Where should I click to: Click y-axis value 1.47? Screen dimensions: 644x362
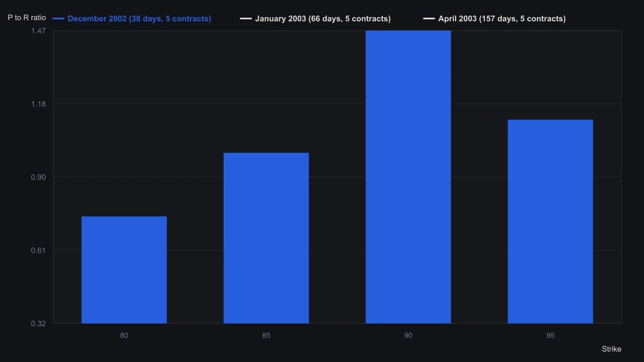coord(39,31)
